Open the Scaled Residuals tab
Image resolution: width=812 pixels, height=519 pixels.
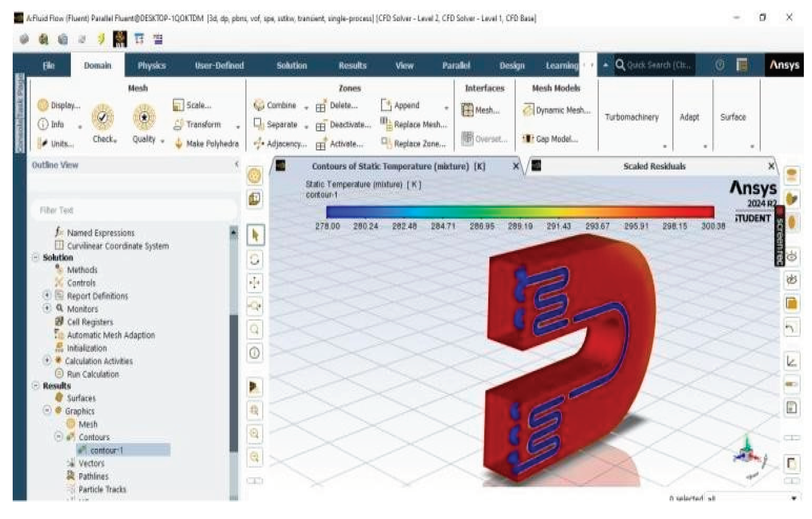point(654,166)
